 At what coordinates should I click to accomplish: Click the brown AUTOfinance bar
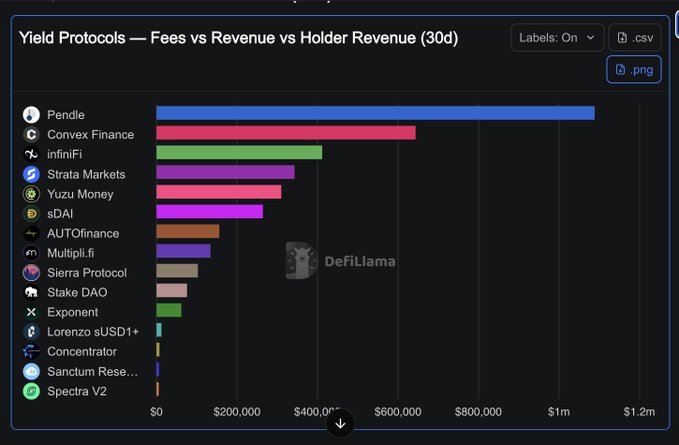(188, 231)
